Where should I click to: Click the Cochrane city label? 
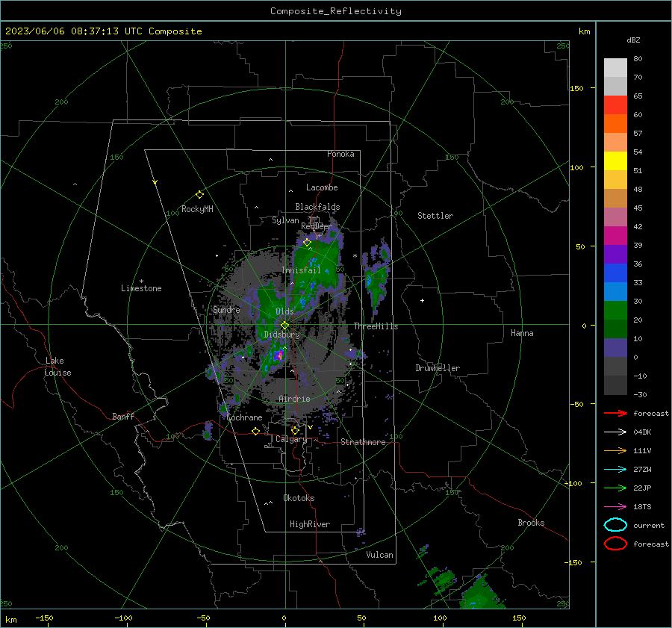pyautogui.click(x=244, y=417)
